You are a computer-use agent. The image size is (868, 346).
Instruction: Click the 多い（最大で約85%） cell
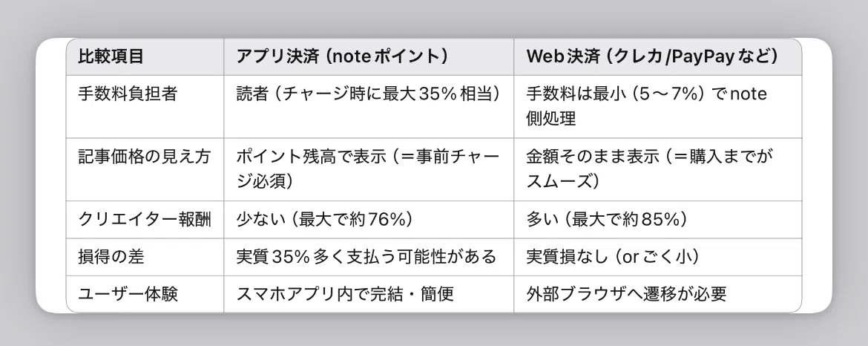pyautogui.click(x=657, y=220)
